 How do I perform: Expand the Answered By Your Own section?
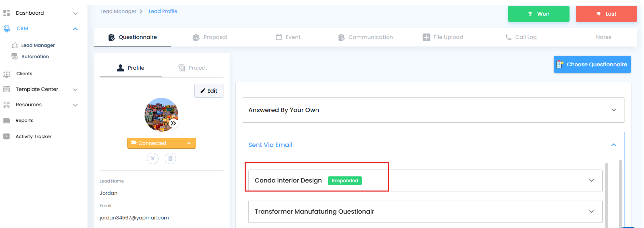(x=433, y=110)
